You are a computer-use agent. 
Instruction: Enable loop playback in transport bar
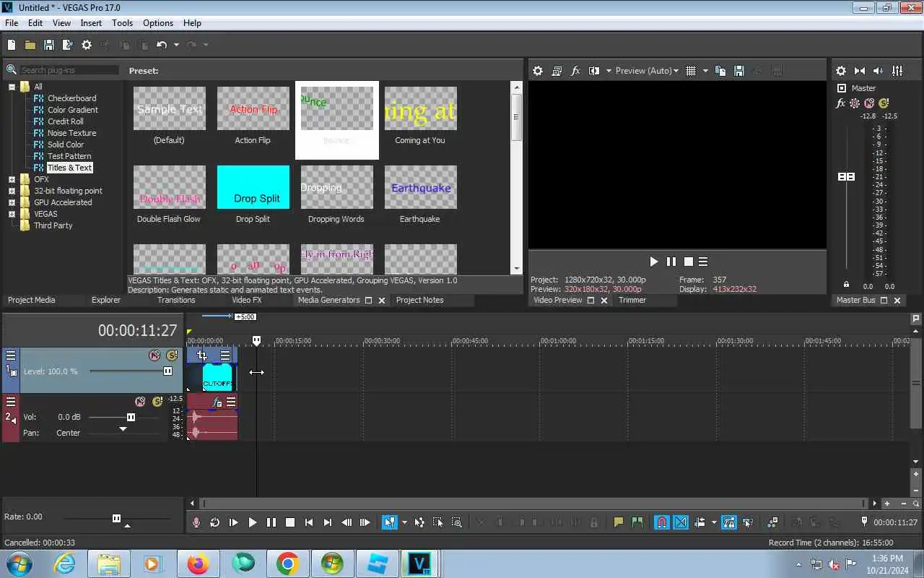[214, 522]
